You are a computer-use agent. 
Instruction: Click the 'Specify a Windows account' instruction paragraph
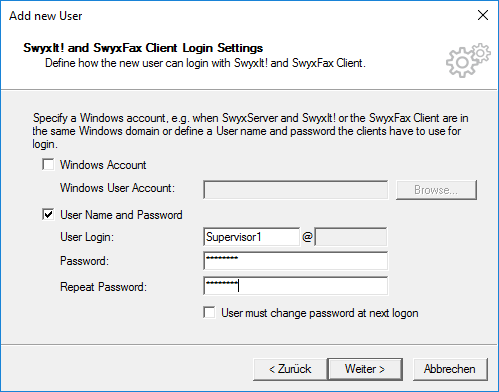[x=250, y=131]
